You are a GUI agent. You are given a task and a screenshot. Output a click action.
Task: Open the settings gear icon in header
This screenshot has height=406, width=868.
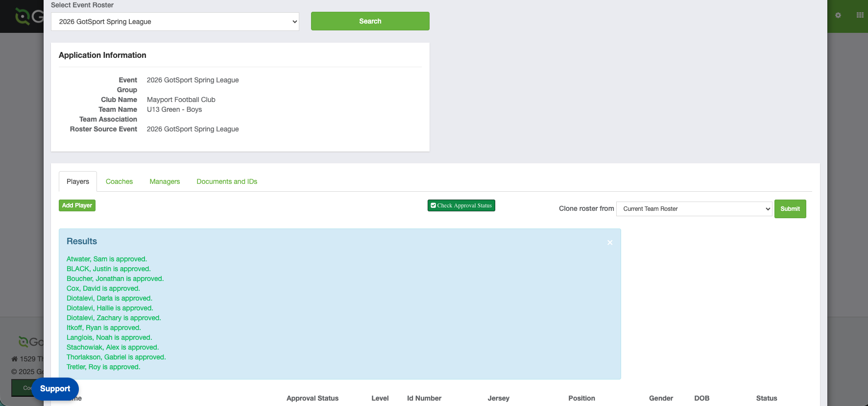tap(838, 15)
